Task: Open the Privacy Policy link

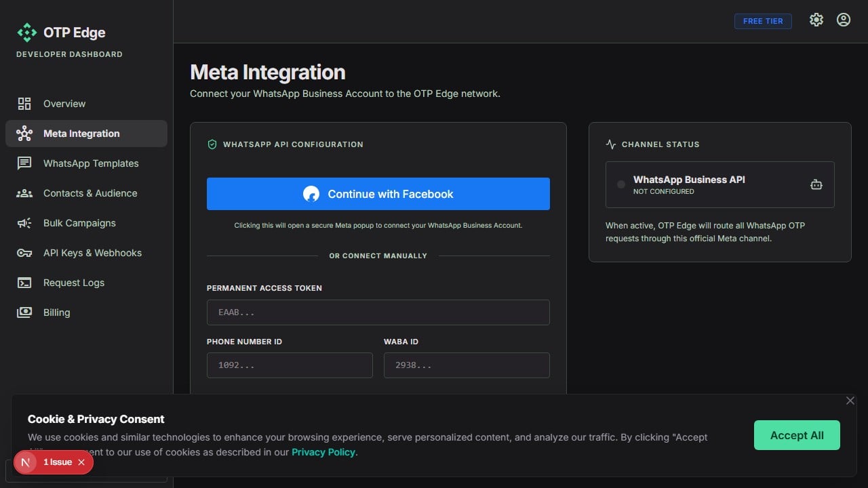Action: [x=323, y=452]
